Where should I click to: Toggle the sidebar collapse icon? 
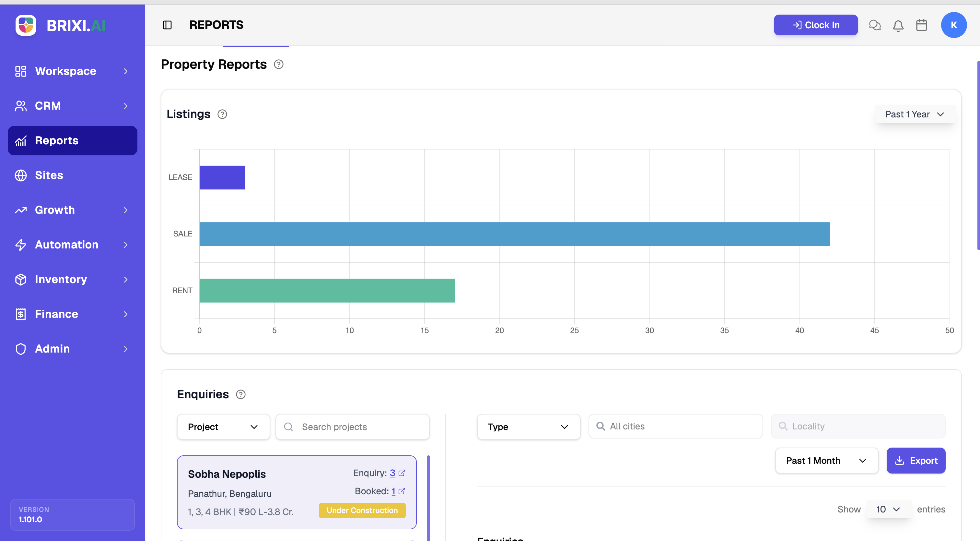pos(167,25)
